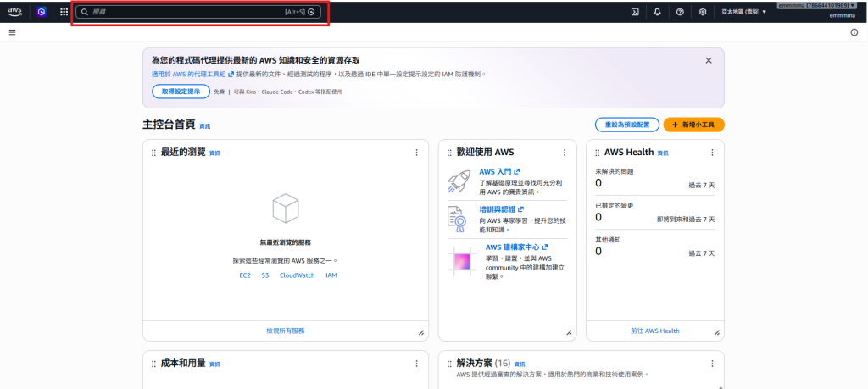Click 檢視所有服務 link
The height and width of the screenshot is (389, 868).
pyautogui.click(x=286, y=331)
